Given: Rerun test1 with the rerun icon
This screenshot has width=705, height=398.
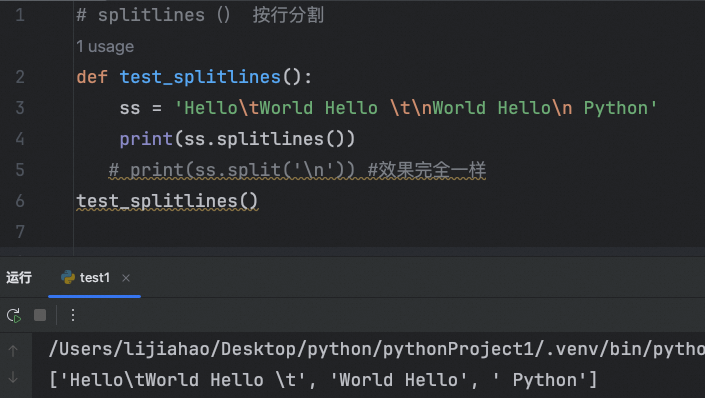Looking at the screenshot, I should coord(14,315).
